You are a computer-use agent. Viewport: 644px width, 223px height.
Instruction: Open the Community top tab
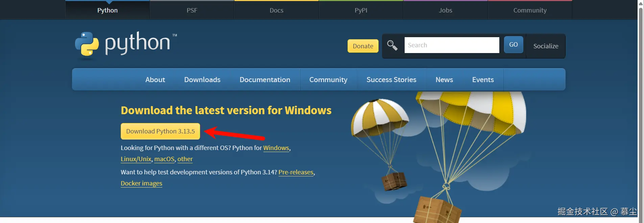(530, 10)
